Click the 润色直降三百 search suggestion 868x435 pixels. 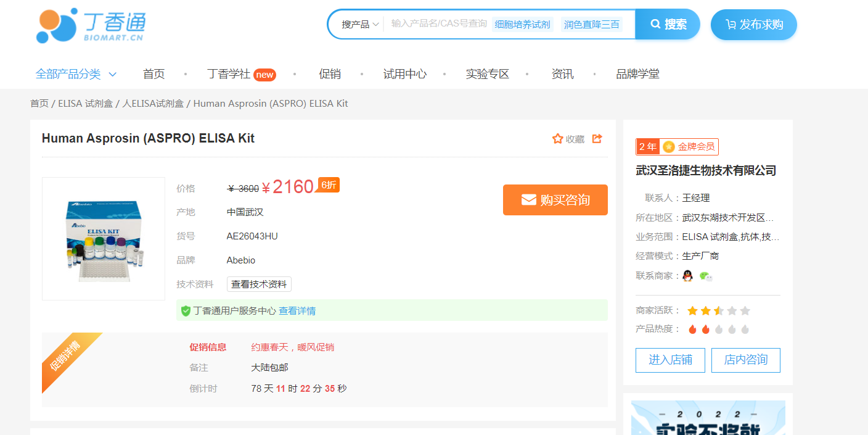click(591, 25)
